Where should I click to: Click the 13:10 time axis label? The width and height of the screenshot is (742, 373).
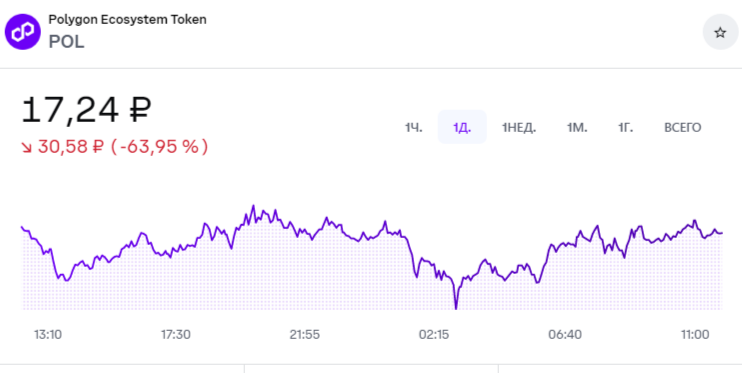click(x=48, y=335)
